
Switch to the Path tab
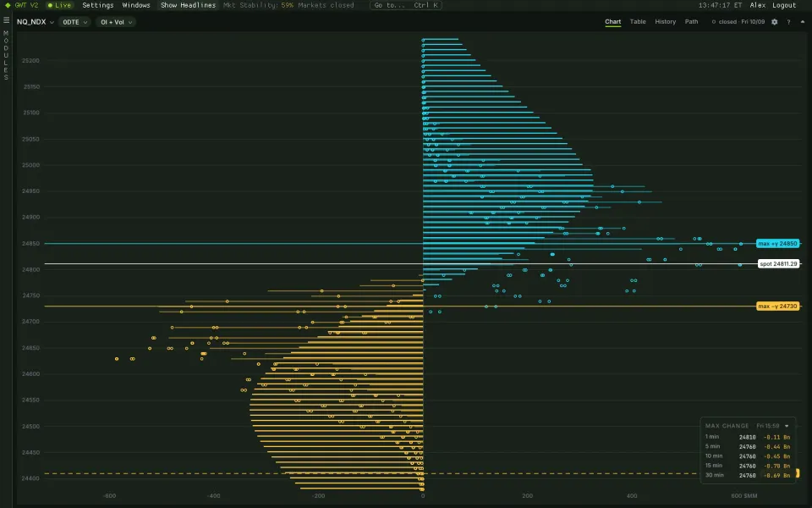pos(691,22)
